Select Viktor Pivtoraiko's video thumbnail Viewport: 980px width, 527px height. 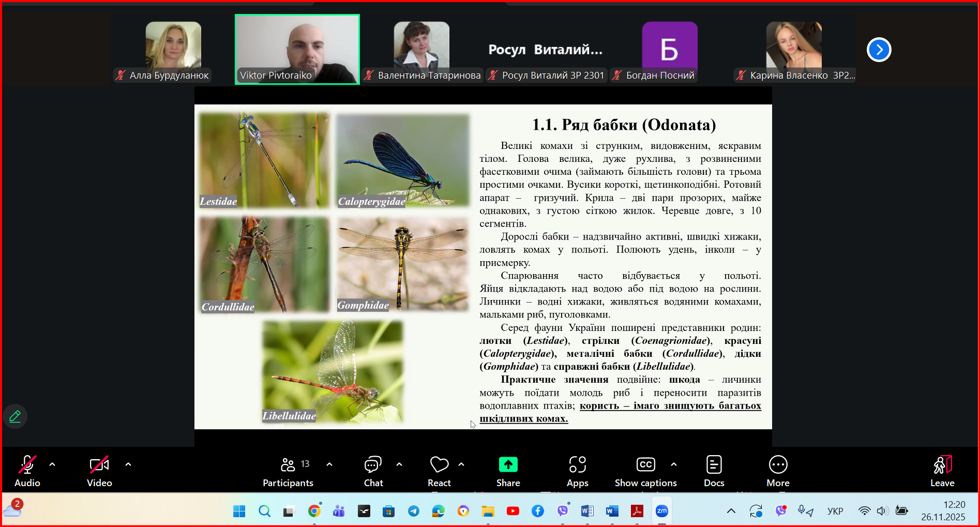coord(297,49)
